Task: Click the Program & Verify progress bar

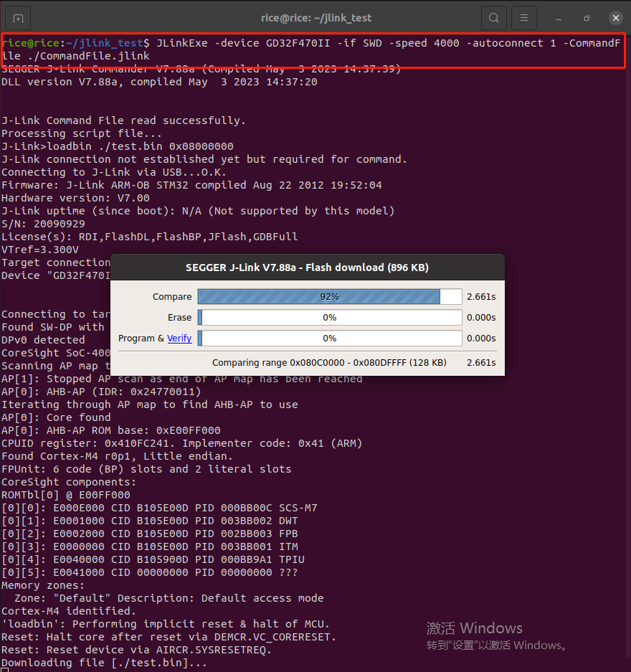Action: point(330,338)
